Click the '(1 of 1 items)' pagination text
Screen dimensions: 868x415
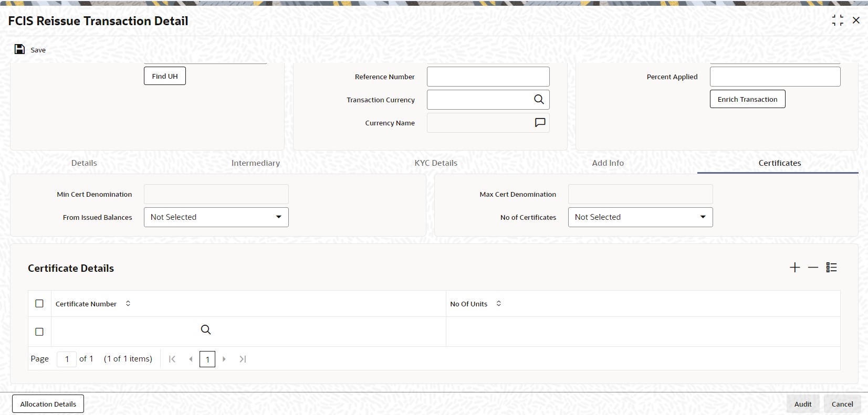(128, 359)
